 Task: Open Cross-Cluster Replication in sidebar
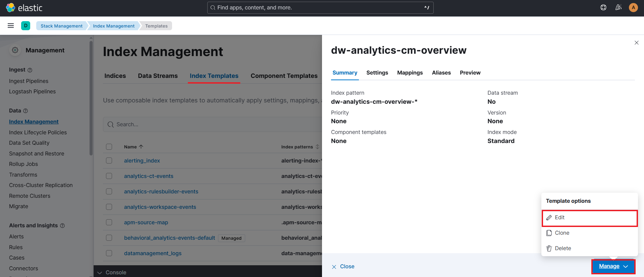(41, 185)
